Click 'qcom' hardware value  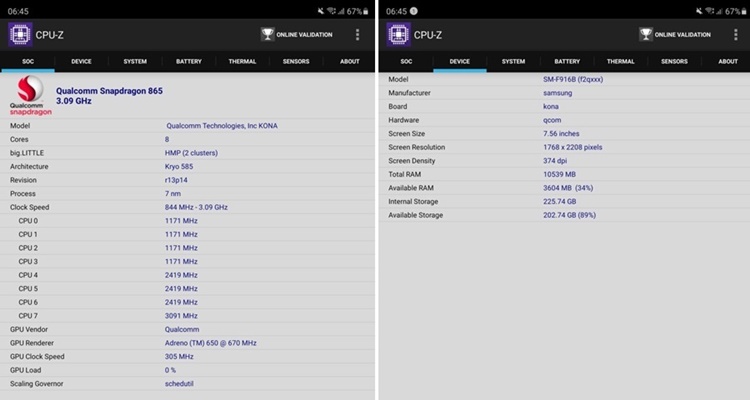[x=552, y=120]
